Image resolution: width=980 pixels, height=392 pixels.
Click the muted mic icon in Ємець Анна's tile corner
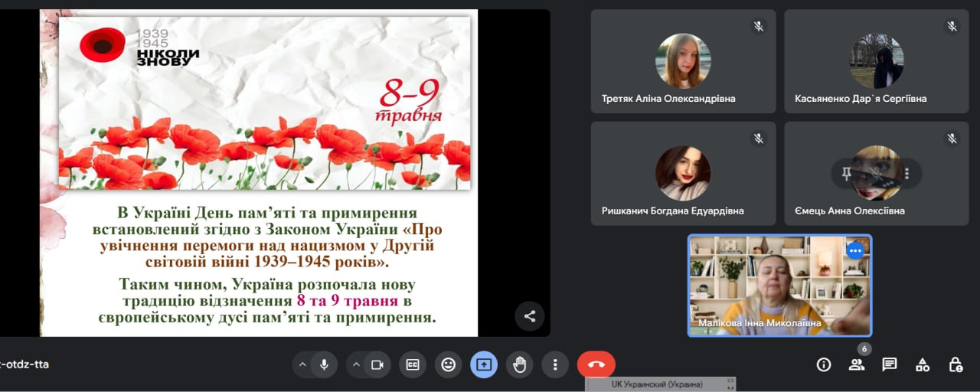952,139
